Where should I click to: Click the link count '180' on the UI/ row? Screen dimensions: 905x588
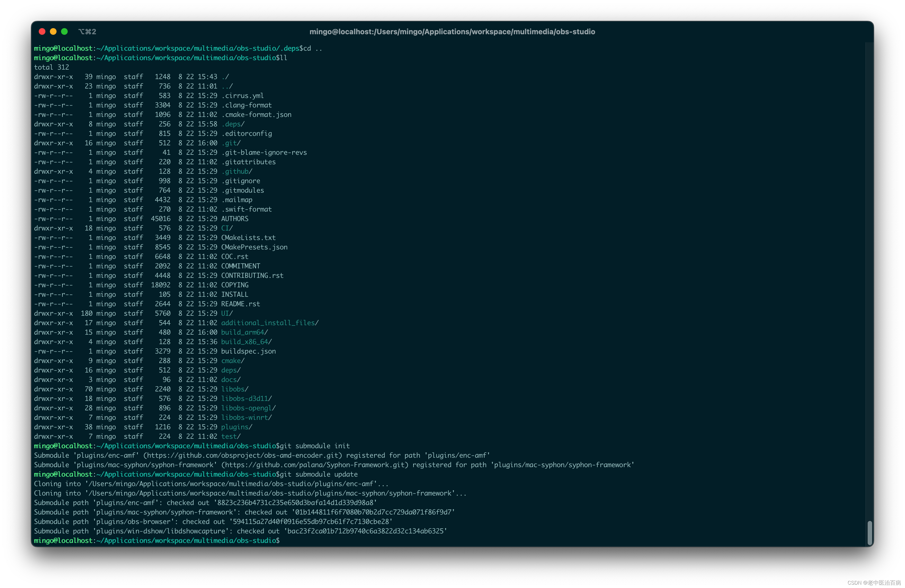tap(86, 313)
